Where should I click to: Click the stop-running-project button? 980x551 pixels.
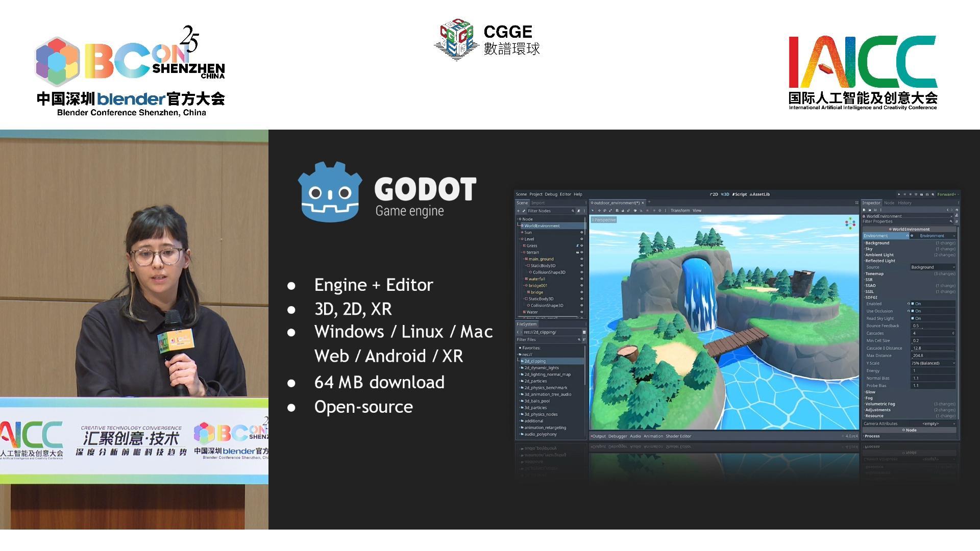(911, 194)
